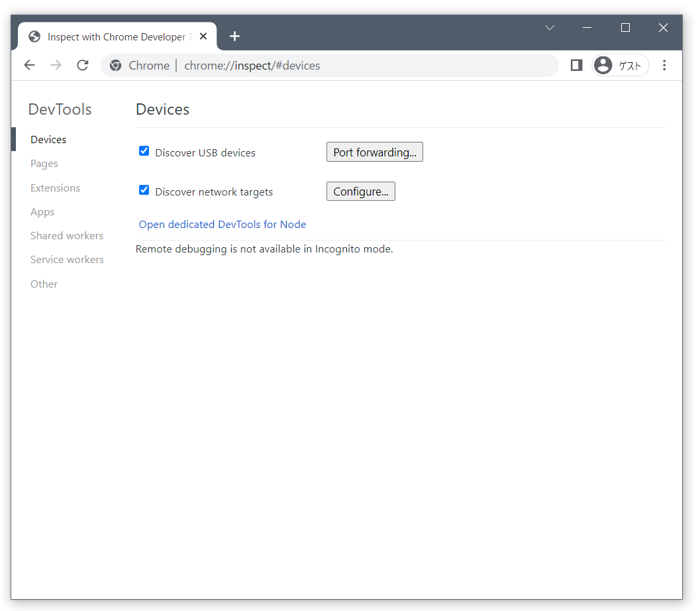Click the Configure... button
The image size is (700, 611).
pyautogui.click(x=361, y=191)
